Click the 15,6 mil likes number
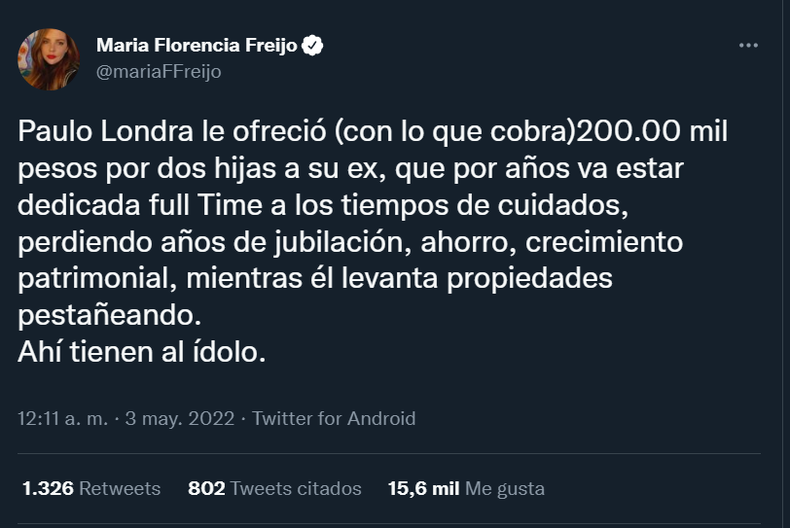The width and height of the screenshot is (790, 528). click(424, 488)
